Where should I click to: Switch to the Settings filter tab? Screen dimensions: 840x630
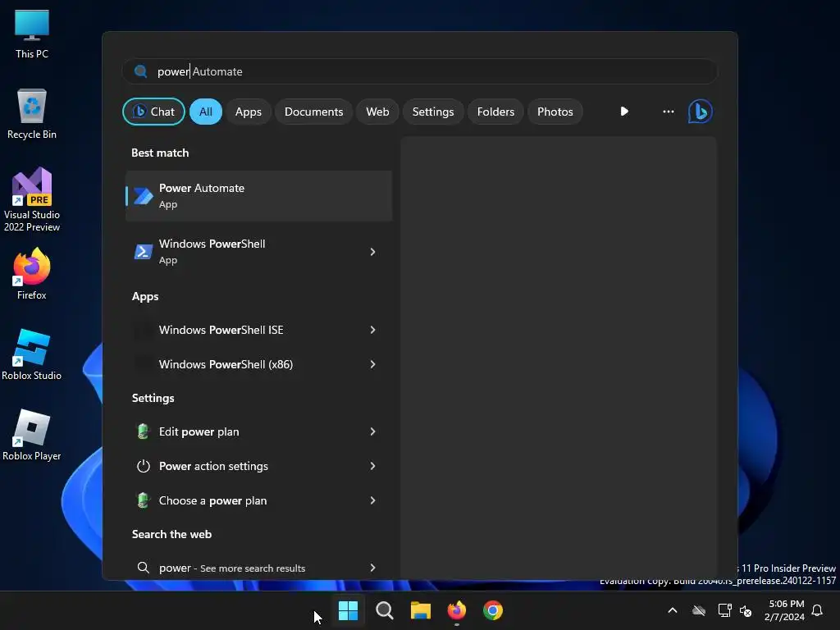(x=433, y=112)
